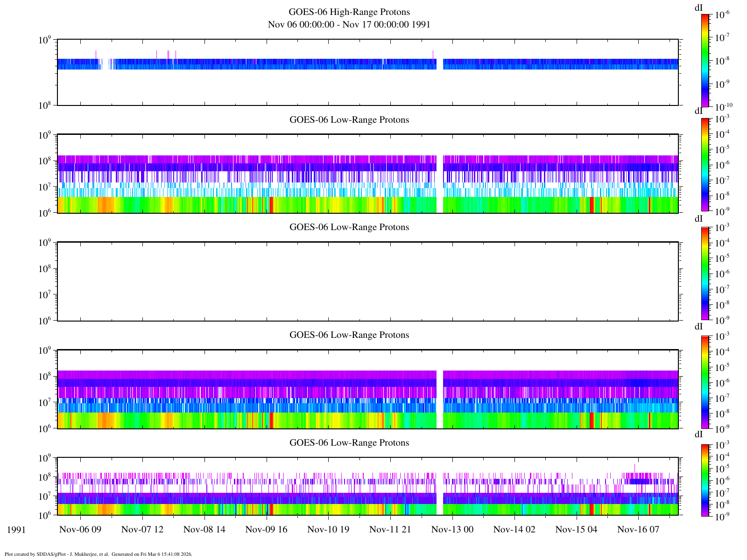Select the Nov-14 02 time axis label
Image resolution: width=747 pixels, height=560 pixels.
pyautogui.click(x=514, y=529)
